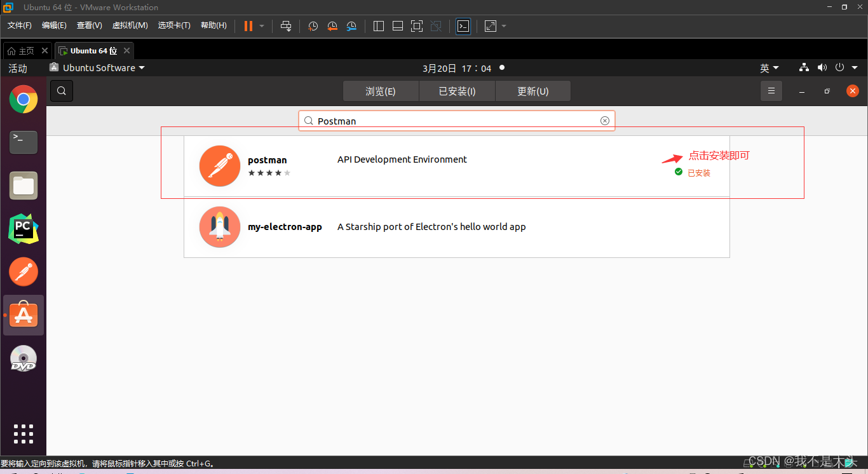Open the hamburger menu in Ubuntu Software

[771, 91]
